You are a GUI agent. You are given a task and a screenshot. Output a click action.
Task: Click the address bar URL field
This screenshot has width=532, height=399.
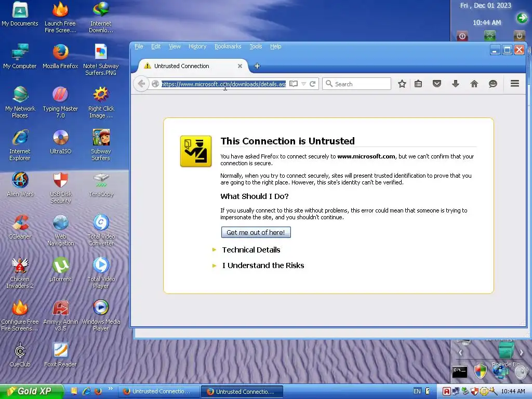point(223,84)
